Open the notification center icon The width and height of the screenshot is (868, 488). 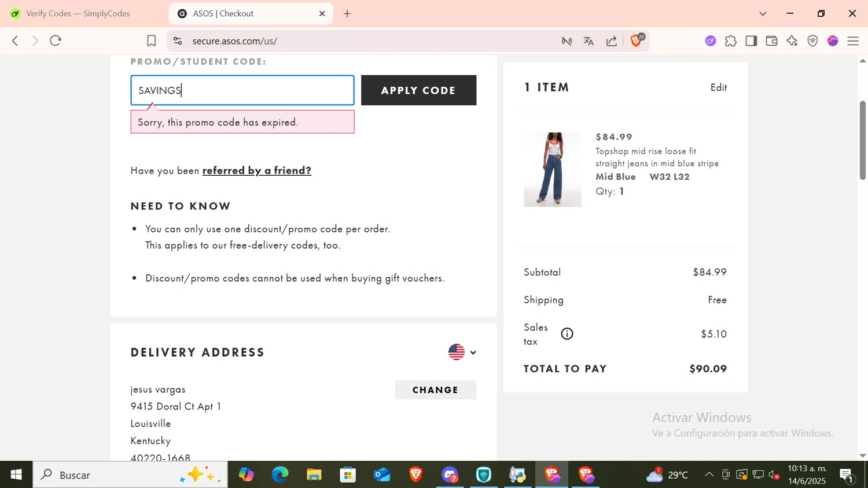[x=847, y=475]
